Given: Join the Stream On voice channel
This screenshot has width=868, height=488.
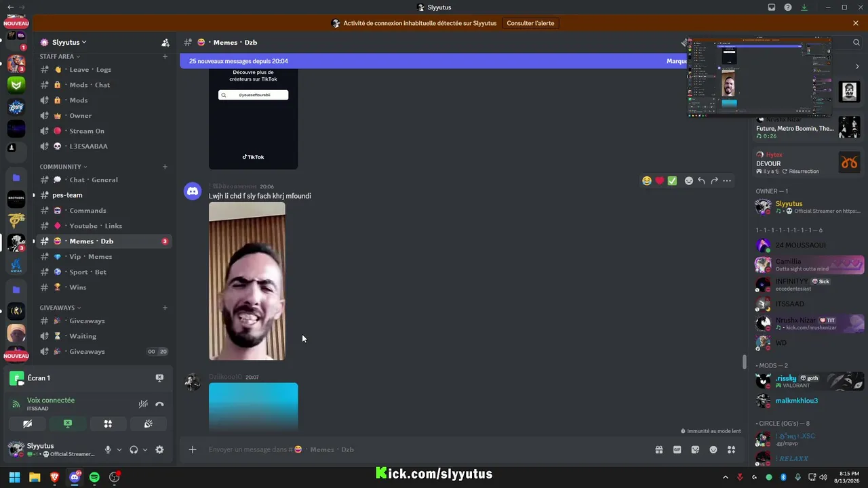Looking at the screenshot, I should pos(103,131).
